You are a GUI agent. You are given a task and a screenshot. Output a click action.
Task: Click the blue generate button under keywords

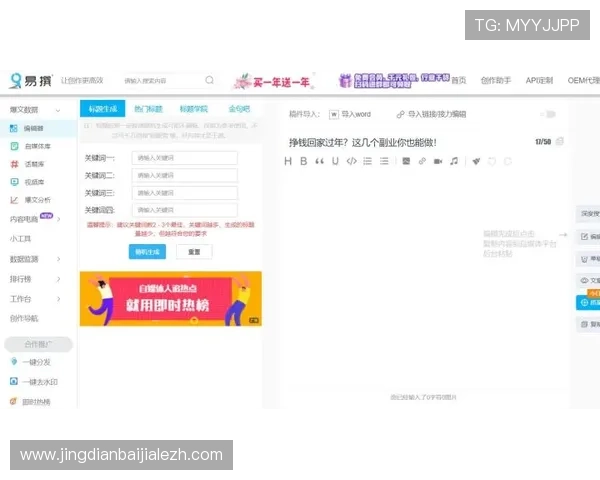(x=147, y=252)
